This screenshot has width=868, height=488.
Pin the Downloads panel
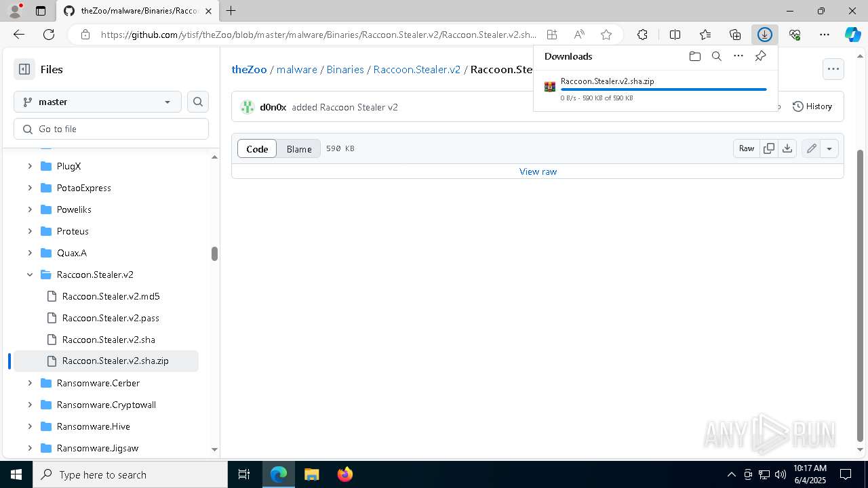760,56
